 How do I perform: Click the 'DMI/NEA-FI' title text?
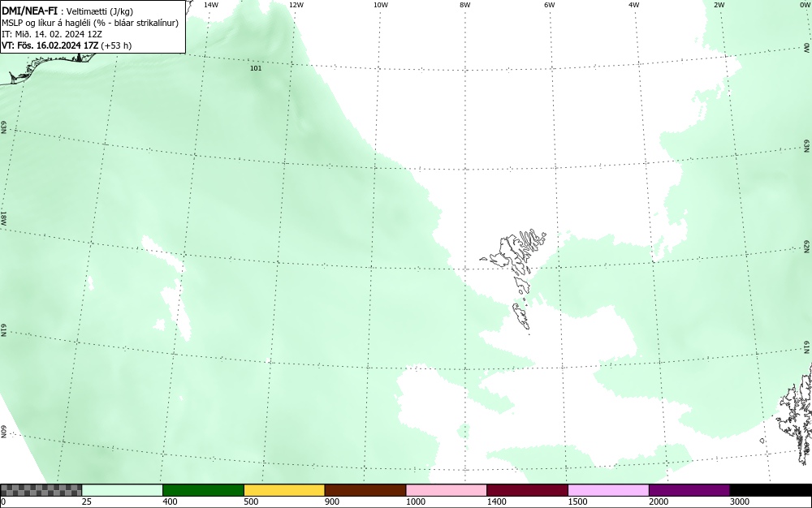(30, 11)
